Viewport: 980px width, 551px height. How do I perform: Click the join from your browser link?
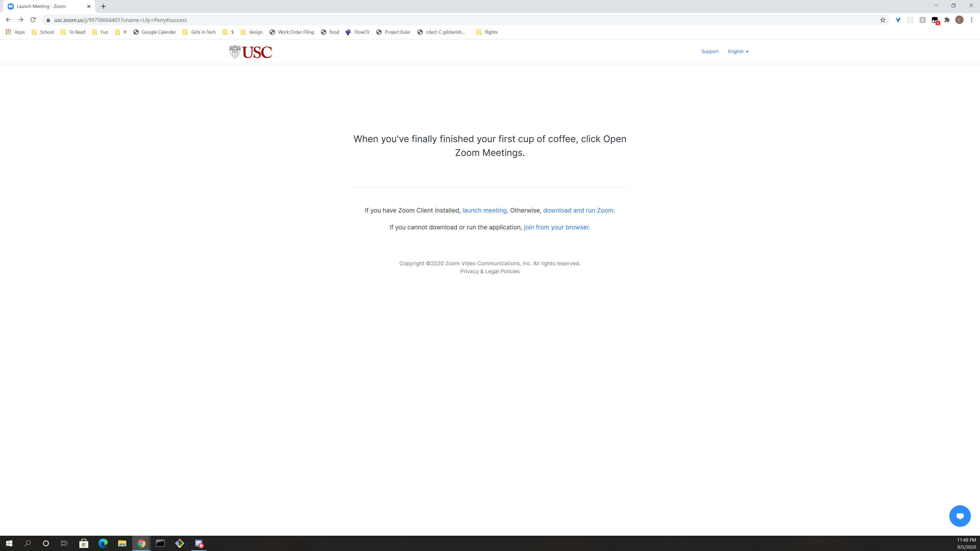[x=557, y=227]
